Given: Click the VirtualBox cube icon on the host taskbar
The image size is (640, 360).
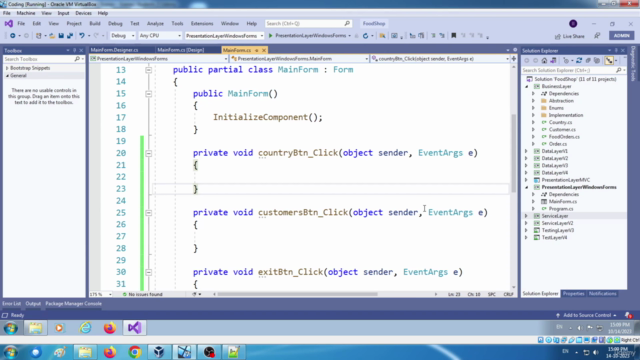Looking at the screenshot, I should click(x=159, y=352).
